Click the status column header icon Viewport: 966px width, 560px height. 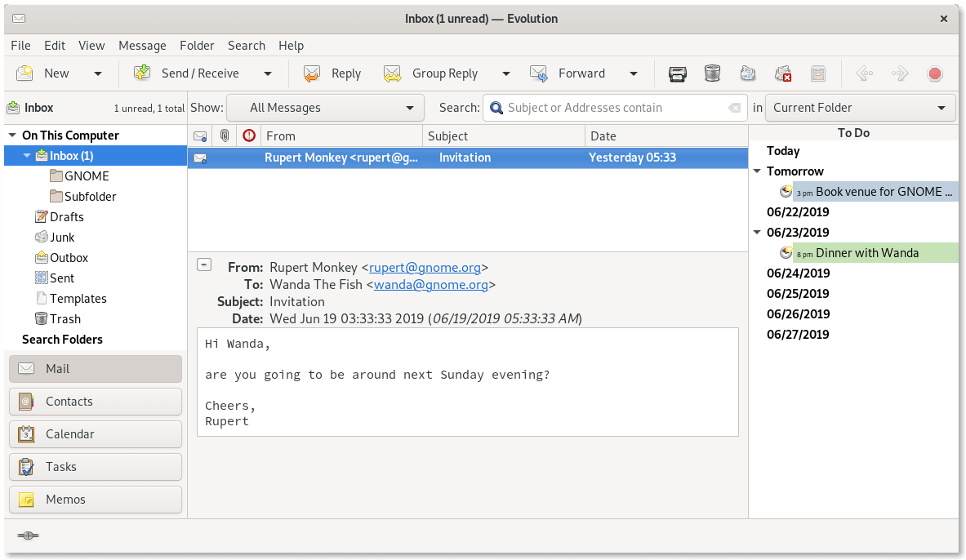click(200, 136)
